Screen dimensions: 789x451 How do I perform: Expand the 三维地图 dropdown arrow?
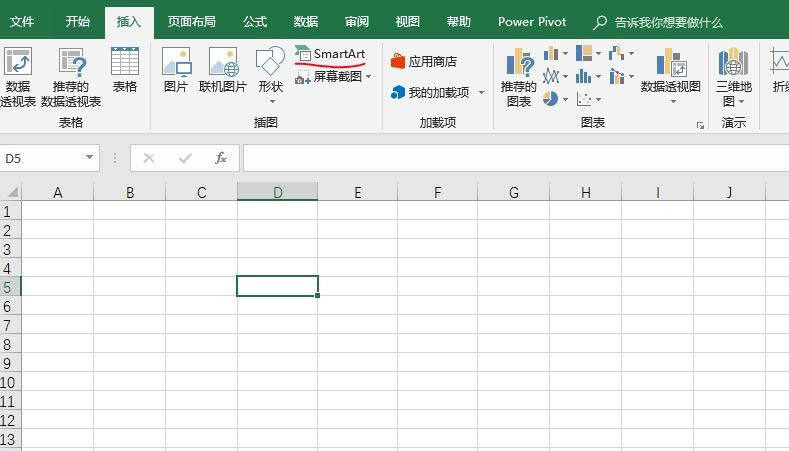pos(742,102)
